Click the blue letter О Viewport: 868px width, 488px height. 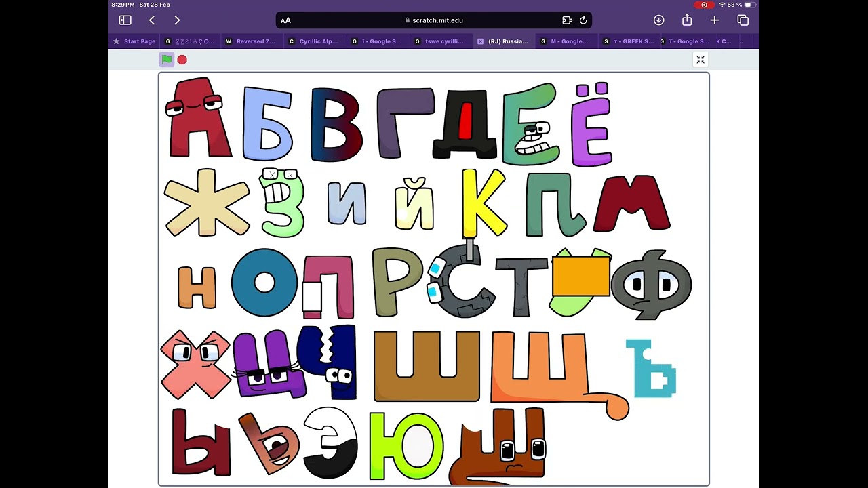264,283
